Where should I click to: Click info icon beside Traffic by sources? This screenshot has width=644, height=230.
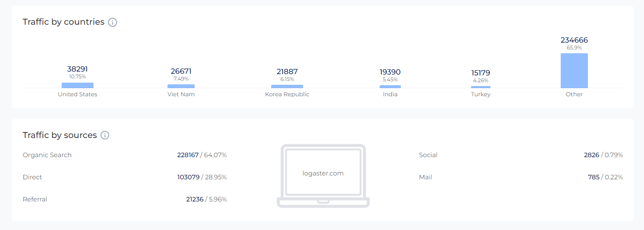(105, 135)
